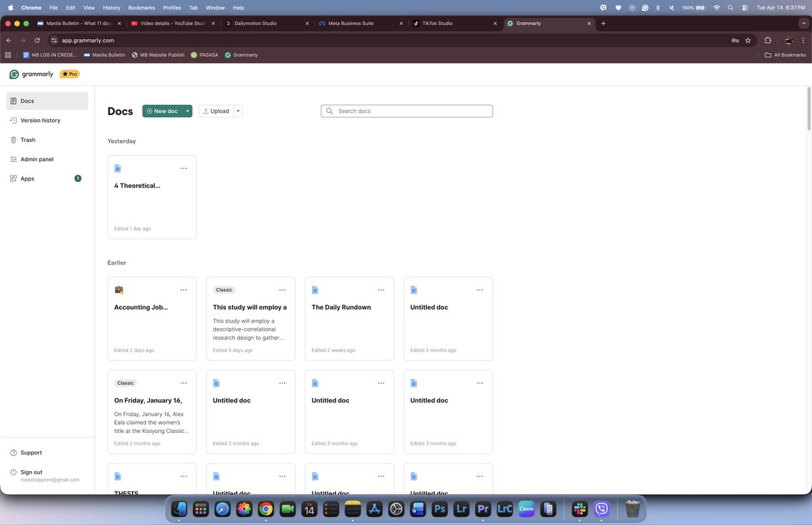The image size is (812, 525).
Task: Open MB Website Publish bookmark
Action: (158, 55)
